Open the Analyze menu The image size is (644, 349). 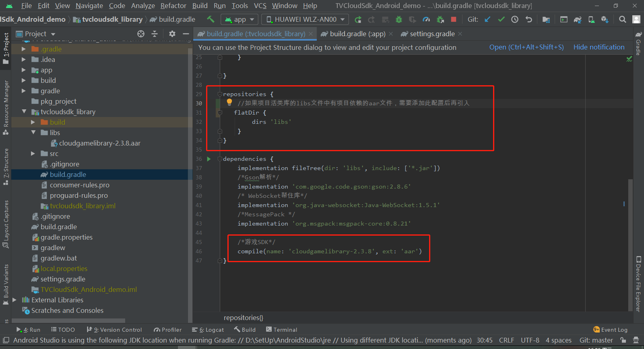143,6
